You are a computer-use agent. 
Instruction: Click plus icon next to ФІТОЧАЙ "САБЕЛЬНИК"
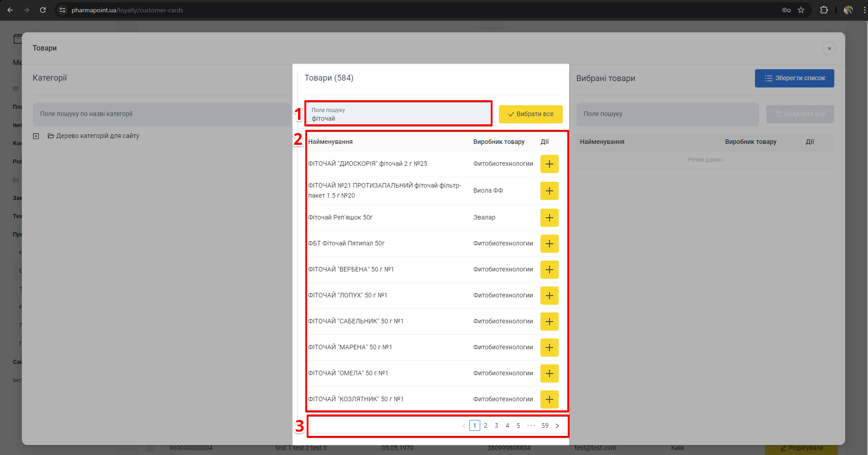(x=549, y=322)
